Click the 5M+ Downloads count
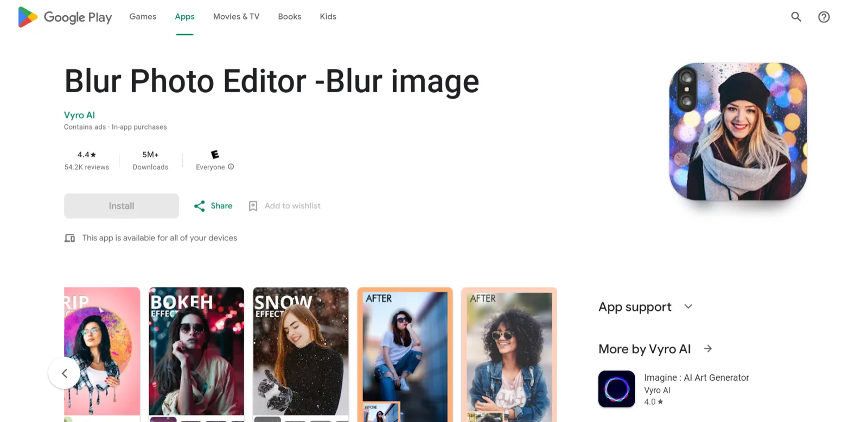 [150, 155]
